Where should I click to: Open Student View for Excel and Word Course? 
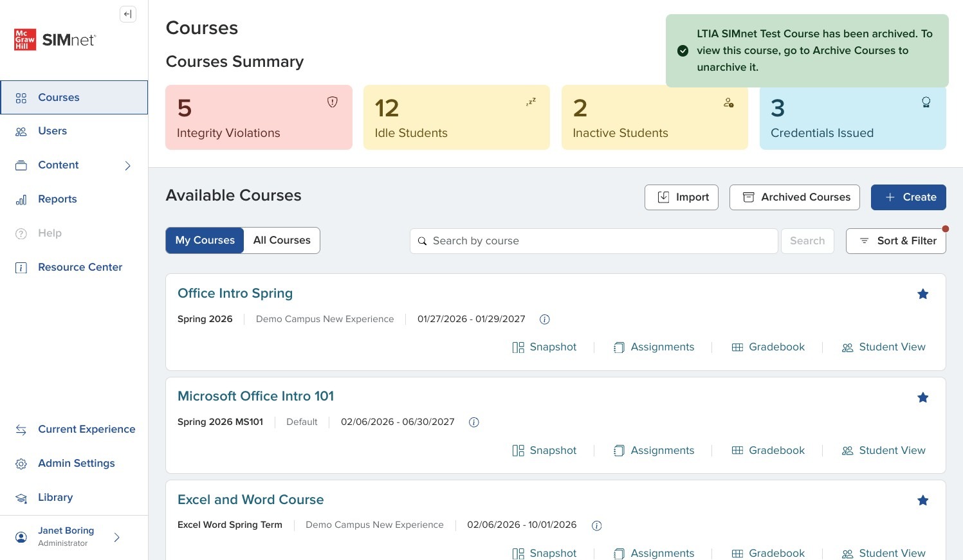pos(883,553)
